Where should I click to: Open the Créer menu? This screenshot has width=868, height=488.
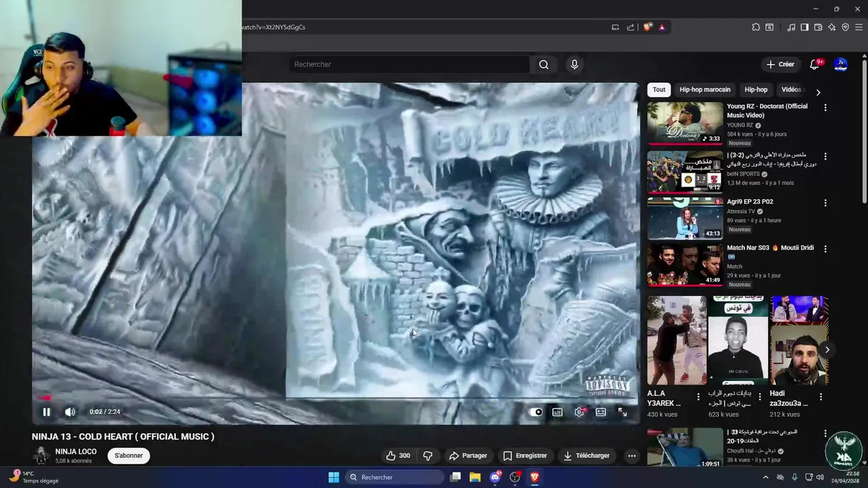(x=780, y=64)
